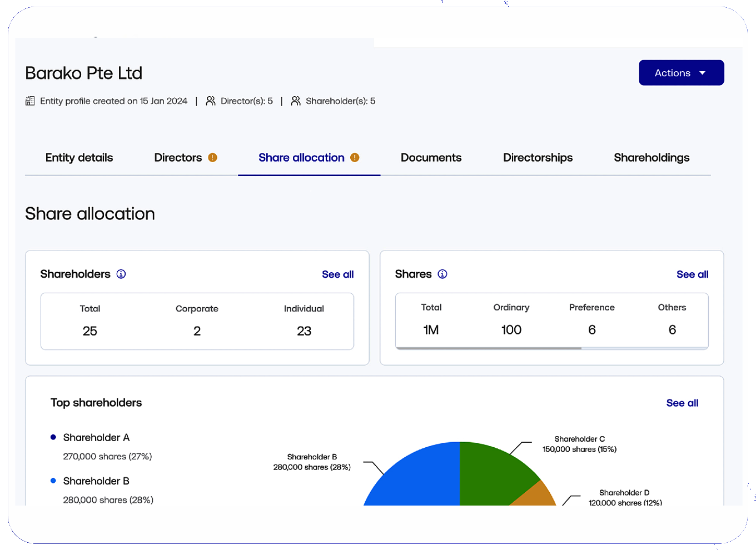
Task: Click the Shares info icon
Action: [442, 274]
